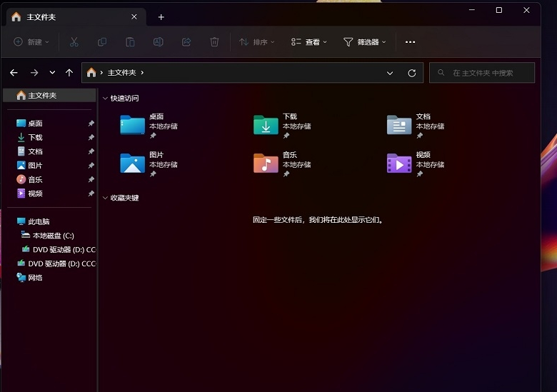Open the 筛选器 (Filter) dropdown
The width and height of the screenshot is (557, 392).
point(364,42)
